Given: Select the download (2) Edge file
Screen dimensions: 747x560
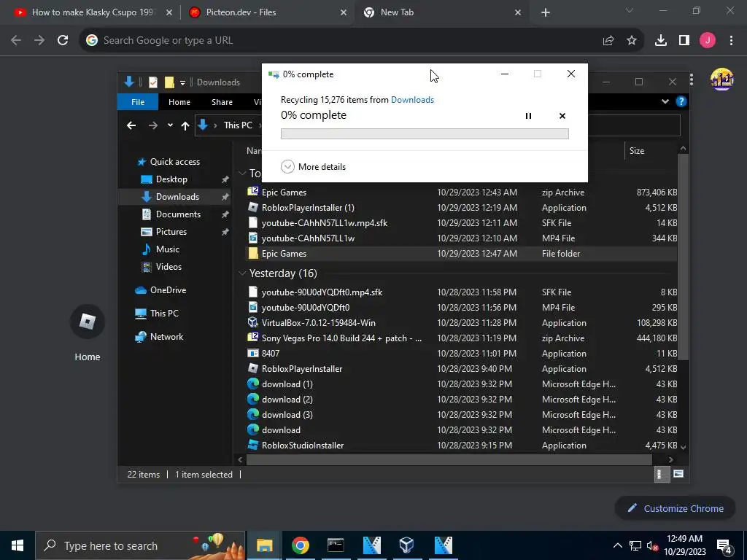Looking at the screenshot, I should pos(287,399).
